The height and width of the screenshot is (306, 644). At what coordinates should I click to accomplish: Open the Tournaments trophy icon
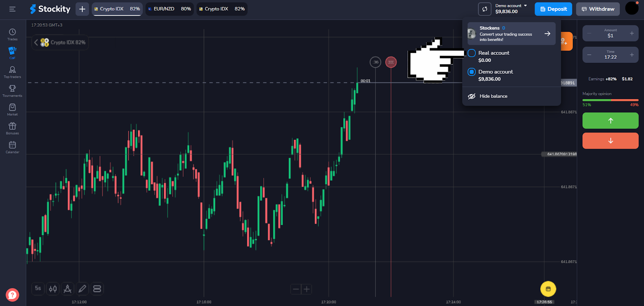click(12, 90)
